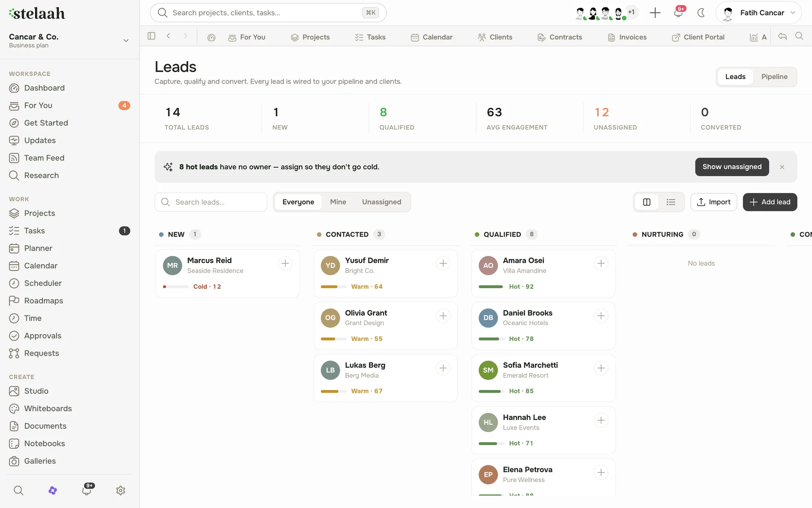Screen dimensions: 812x508
Task: Click Show unassigned button
Action: 732,167
